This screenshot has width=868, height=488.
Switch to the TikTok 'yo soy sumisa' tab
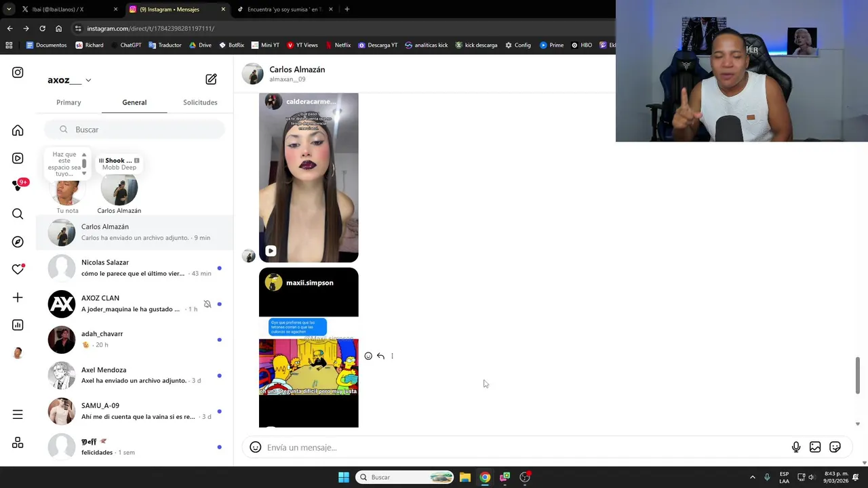285,9
